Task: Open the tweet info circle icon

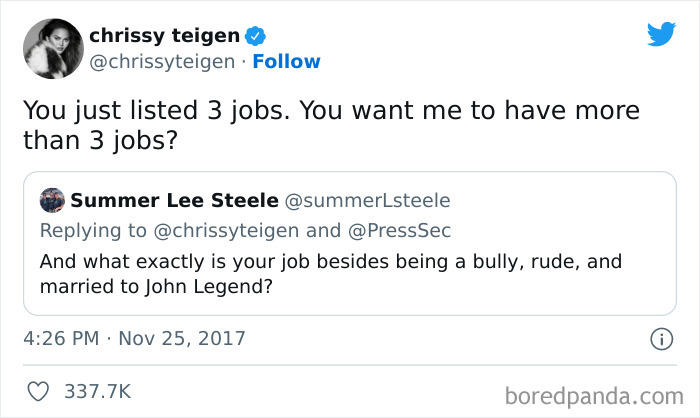Action: pos(659,340)
